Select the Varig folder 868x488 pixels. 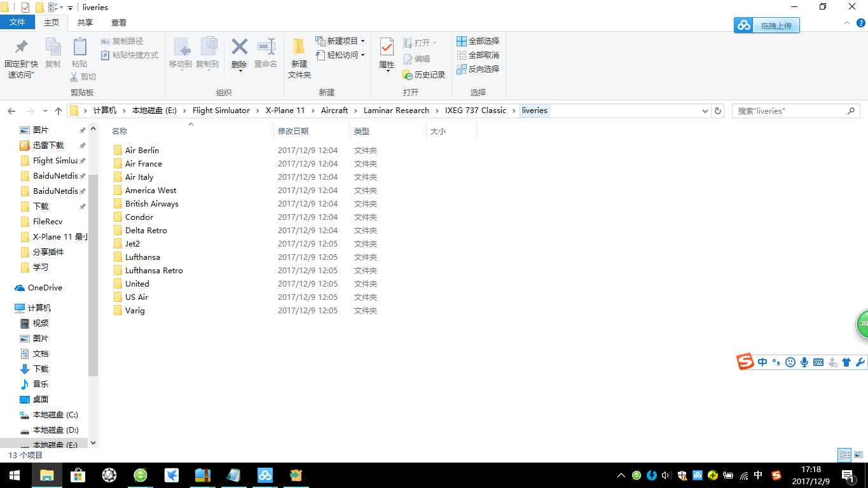coord(135,311)
